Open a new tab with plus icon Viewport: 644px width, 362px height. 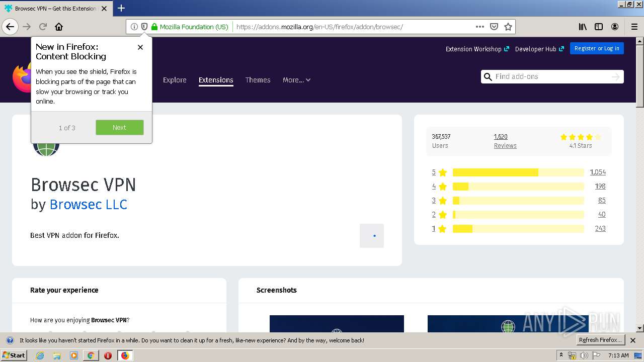pyautogui.click(x=121, y=8)
